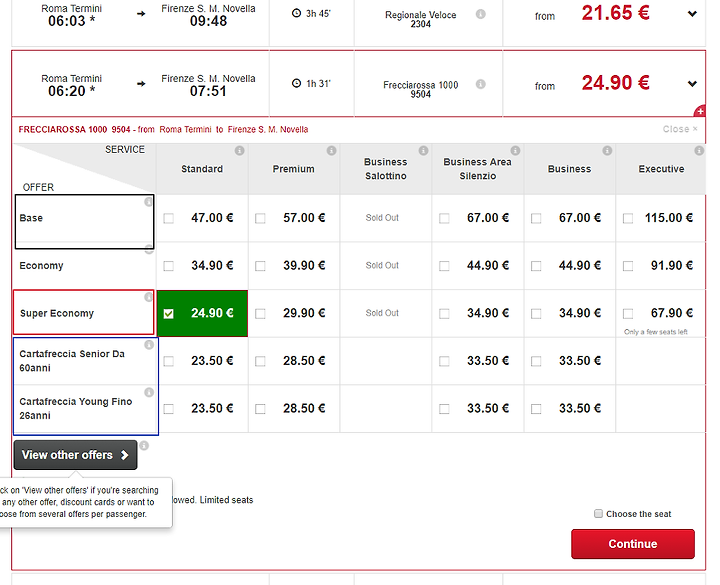Screen dimensions: 720x585
Task: Click the 21.65 € price
Action: tap(615, 13)
